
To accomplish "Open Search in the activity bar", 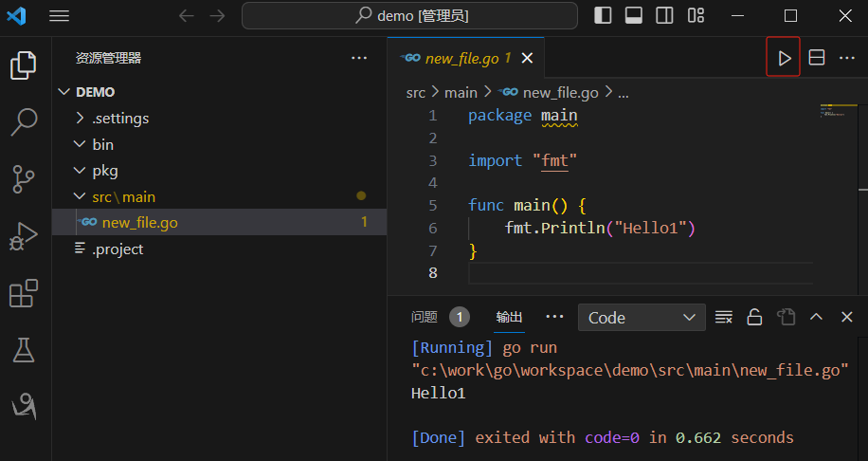I will pyautogui.click(x=24, y=120).
